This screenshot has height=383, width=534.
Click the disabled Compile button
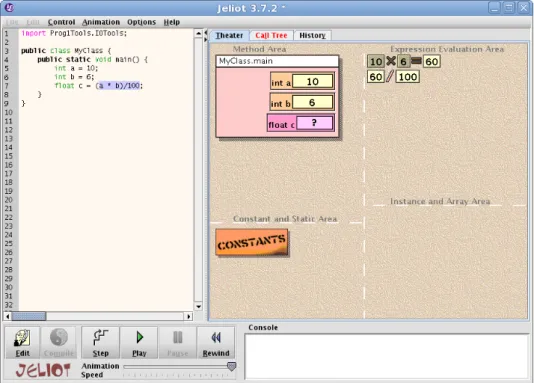[59, 342]
